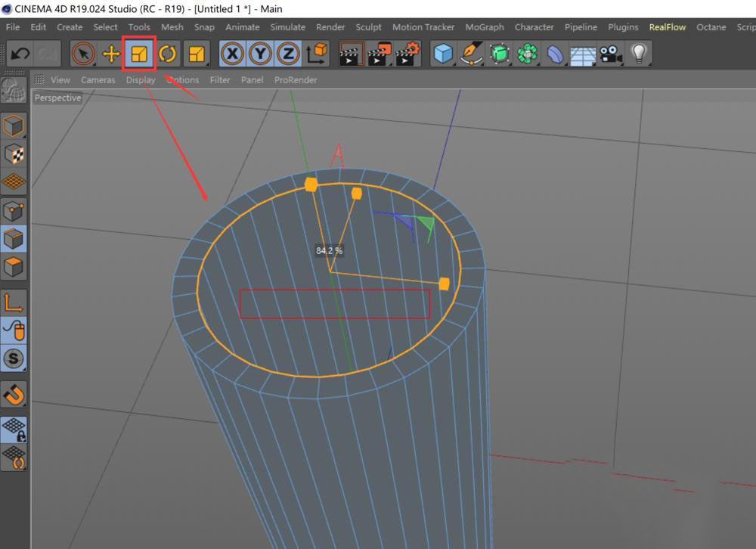Select the Move tool
This screenshot has height=549, width=756.
tap(111, 54)
